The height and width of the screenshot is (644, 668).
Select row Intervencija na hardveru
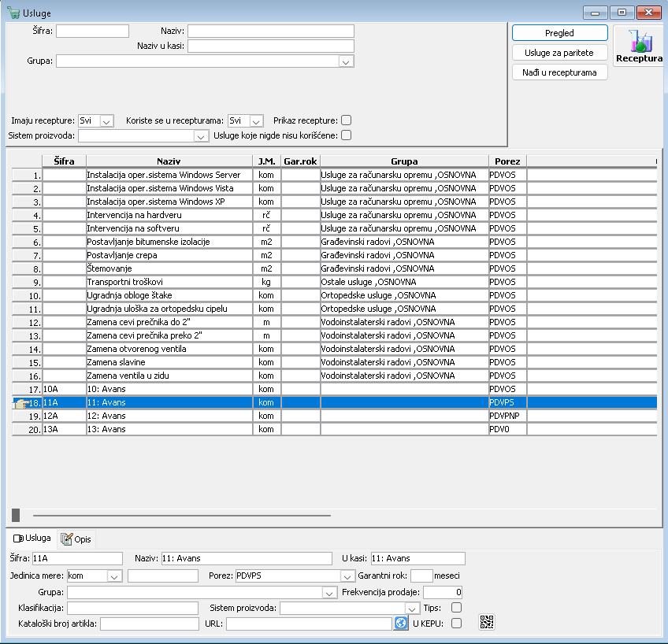point(335,215)
